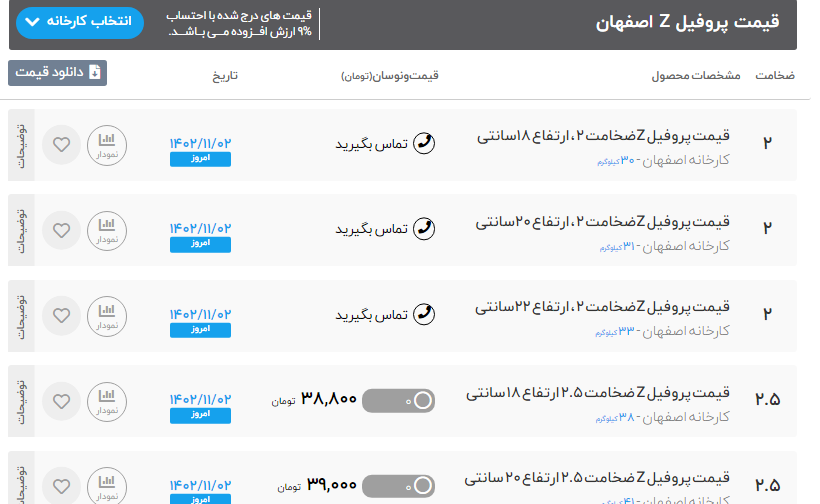Open chart icon for 22cm thickness 2 profile
The width and height of the screenshot is (820, 504).
tap(106, 316)
